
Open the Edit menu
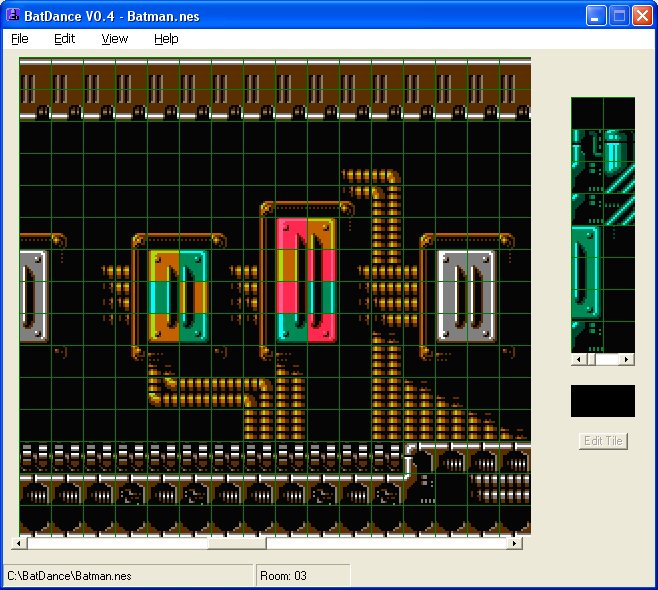[64, 39]
